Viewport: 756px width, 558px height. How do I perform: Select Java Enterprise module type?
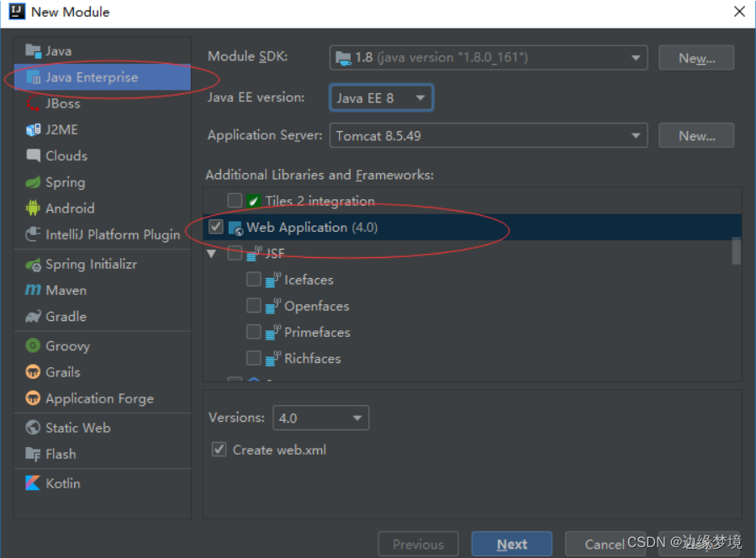[x=103, y=77]
